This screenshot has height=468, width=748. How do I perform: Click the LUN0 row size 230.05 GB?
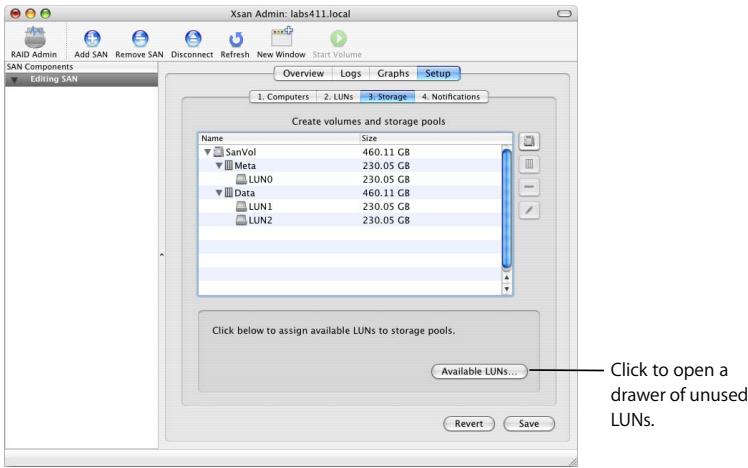tap(386, 179)
